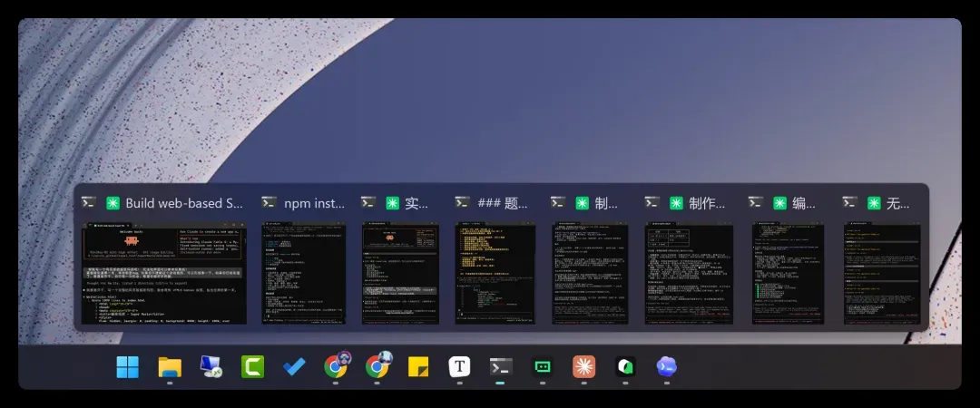Select the '编...' terminal preview thumbnail
Viewport: 980px width, 408px height.
pos(788,274)
